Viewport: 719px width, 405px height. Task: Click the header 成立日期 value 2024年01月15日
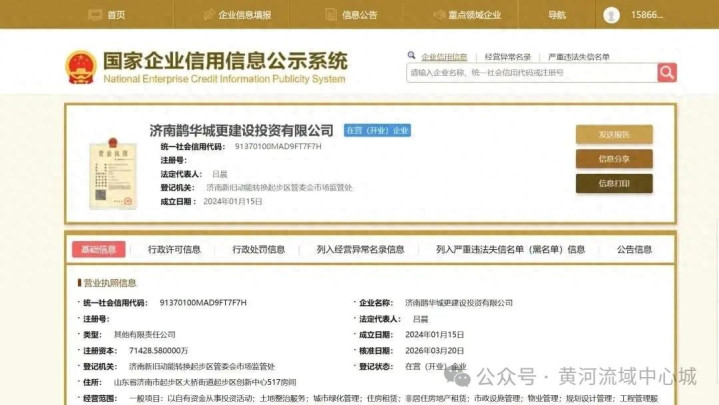click(232, 201)
